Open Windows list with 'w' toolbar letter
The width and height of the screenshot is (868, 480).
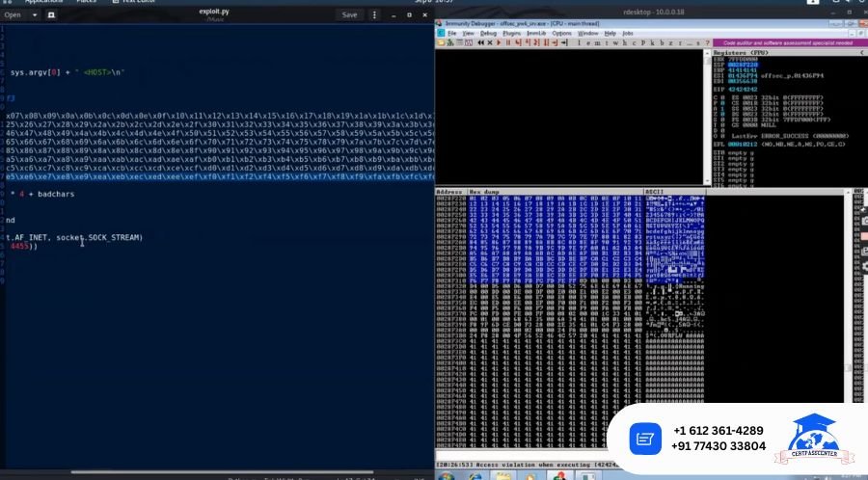click(615, 43)
